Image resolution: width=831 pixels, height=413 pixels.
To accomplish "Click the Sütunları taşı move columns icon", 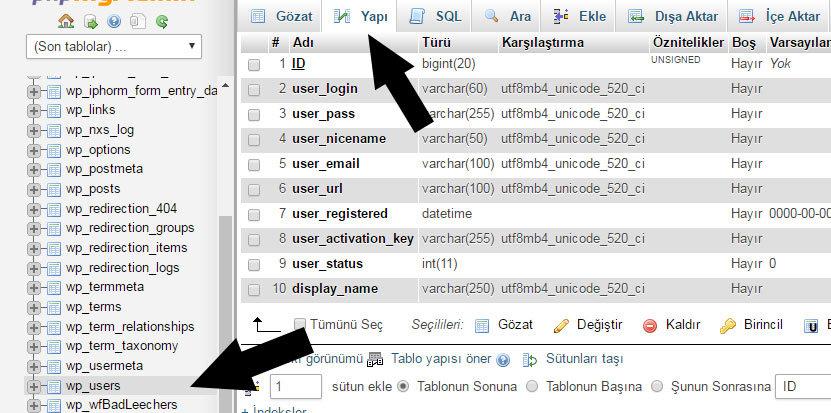I will tap(529, 360).
